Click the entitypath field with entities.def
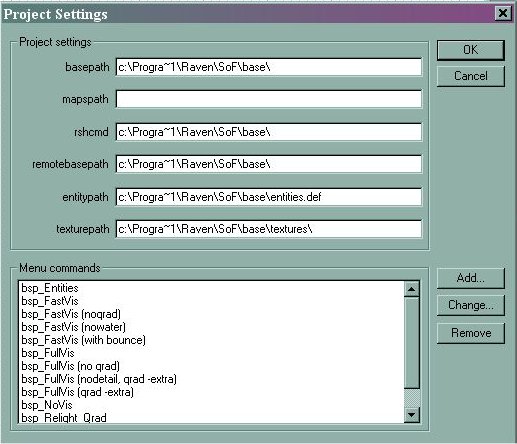Screen dimensions: 517x444 click(x=269, y=197)
